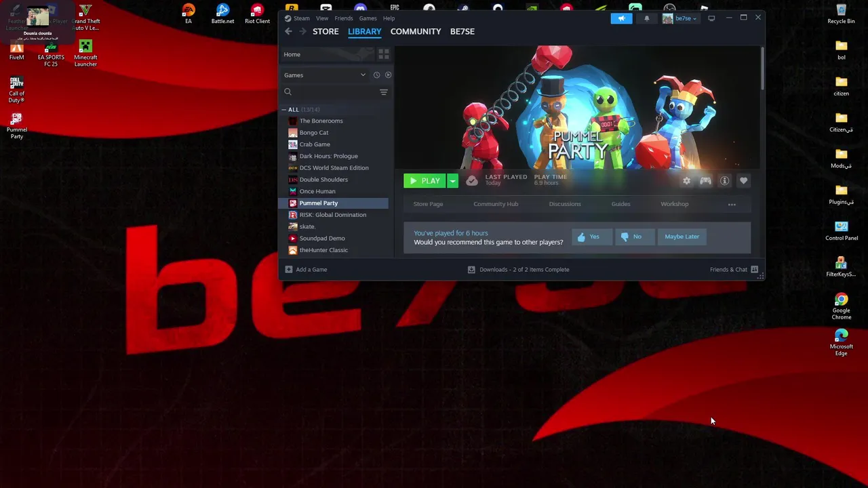Open the View menu
This screenshot has height=488, width=868.
[322, 18]
